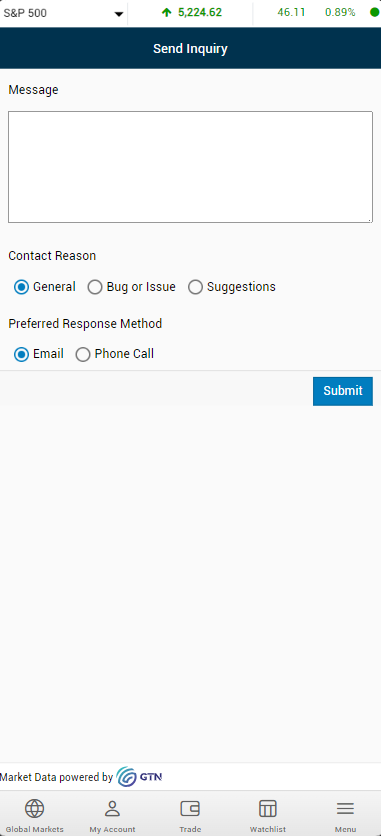Click the 0.89% change value

tap(340, 12)
